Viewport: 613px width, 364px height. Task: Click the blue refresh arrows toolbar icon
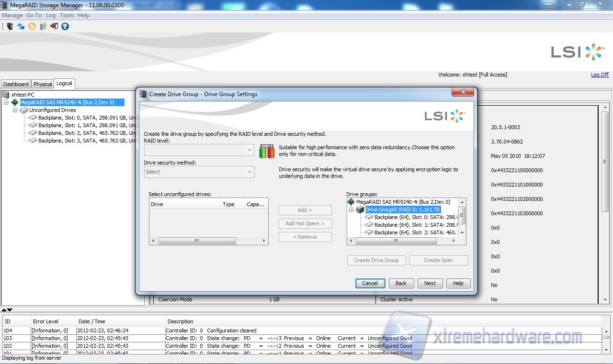(21, 26)
